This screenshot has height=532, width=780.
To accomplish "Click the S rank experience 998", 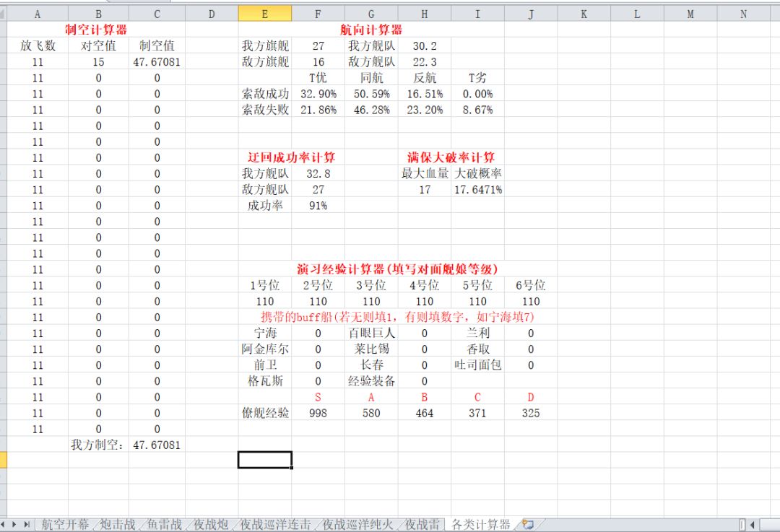I will (318, 413).
